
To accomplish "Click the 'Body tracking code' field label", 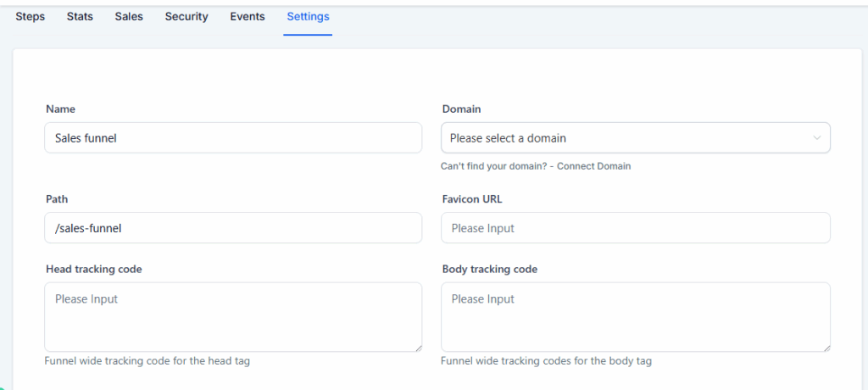I will pyautogui.click(x=489, y=269).
